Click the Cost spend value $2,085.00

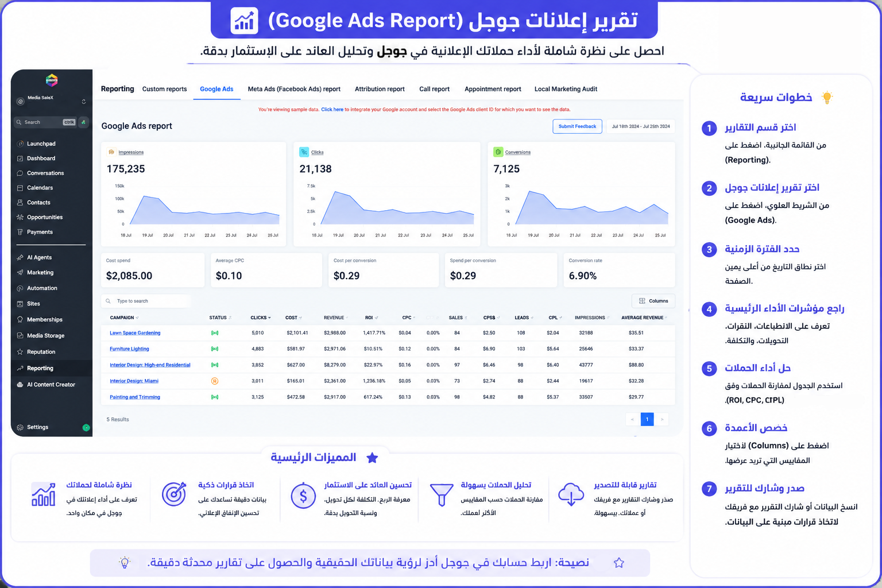[129, 276]
